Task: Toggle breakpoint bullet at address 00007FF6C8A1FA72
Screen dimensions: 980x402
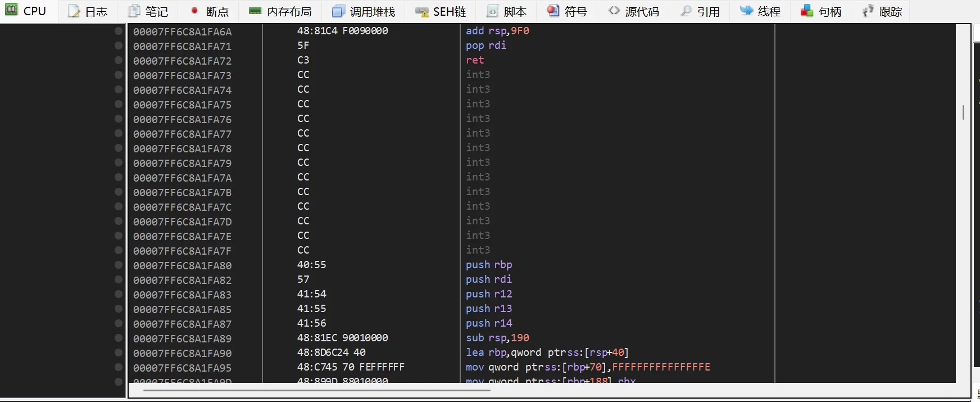Action: pos(119,60)
